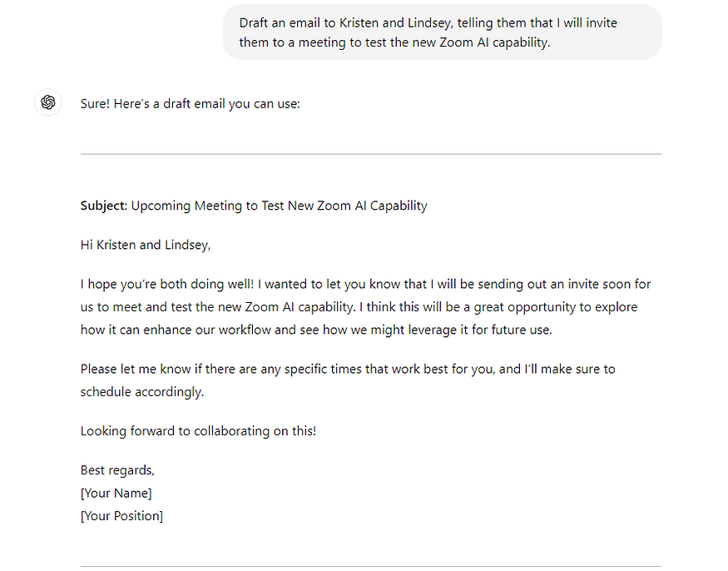This screenshot has height=571, width=728.
Task: Click the bold "Subject:" label
Action: [x=103, y=206]
